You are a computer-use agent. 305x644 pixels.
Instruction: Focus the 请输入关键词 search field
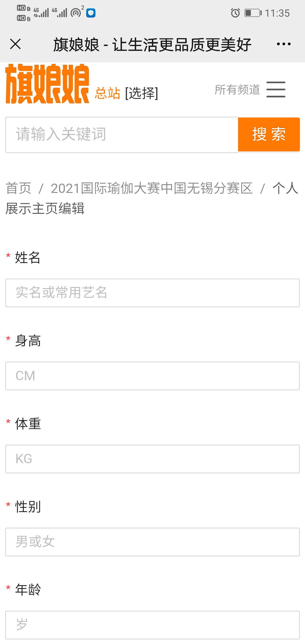tap(122, 135)
